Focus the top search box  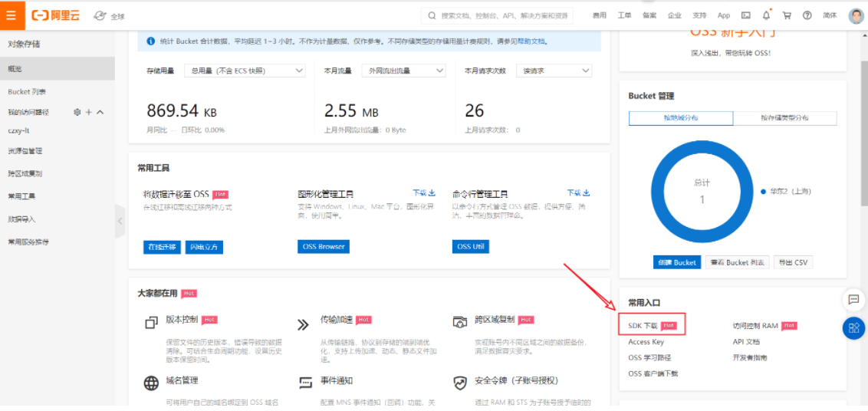[x=497, y=15]
